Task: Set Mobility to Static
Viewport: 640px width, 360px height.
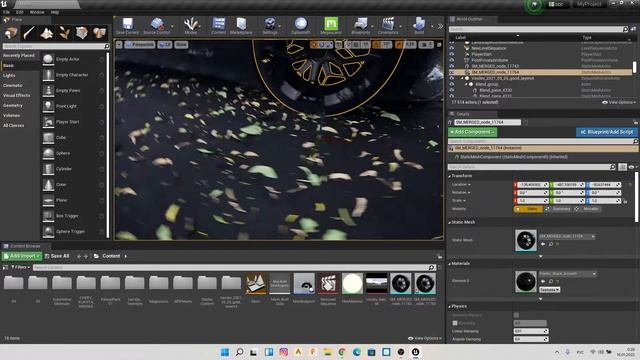Action: pyautogui.click(x=528, y=209)
